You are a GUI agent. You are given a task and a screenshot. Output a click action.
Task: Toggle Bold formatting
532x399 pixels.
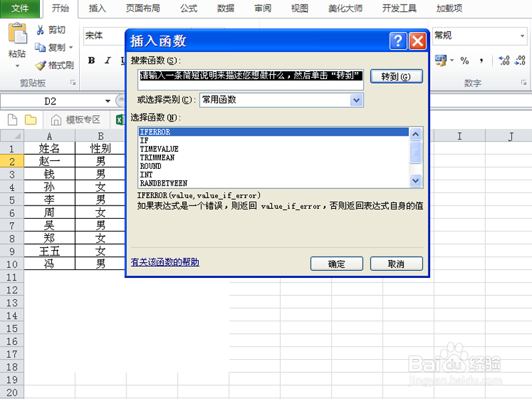(x=91, y=61)
